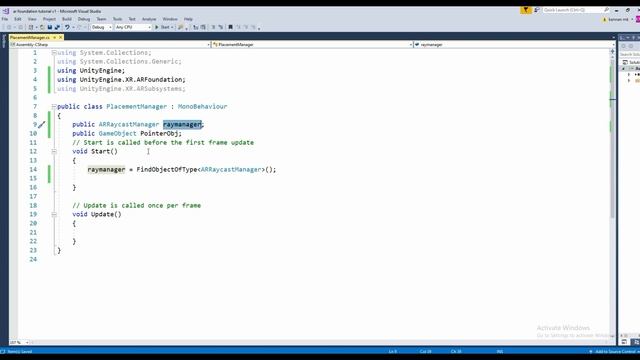Click the vertical scrollbar of the editor
Viewport: 640px width, 360px height.
(x=612, y=139)
